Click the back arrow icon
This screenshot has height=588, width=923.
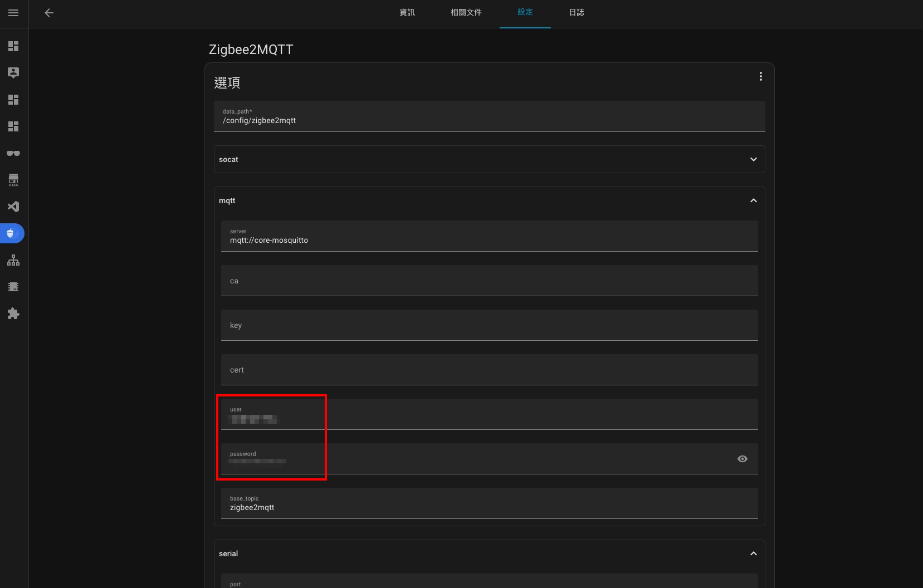tap(49, 13)
